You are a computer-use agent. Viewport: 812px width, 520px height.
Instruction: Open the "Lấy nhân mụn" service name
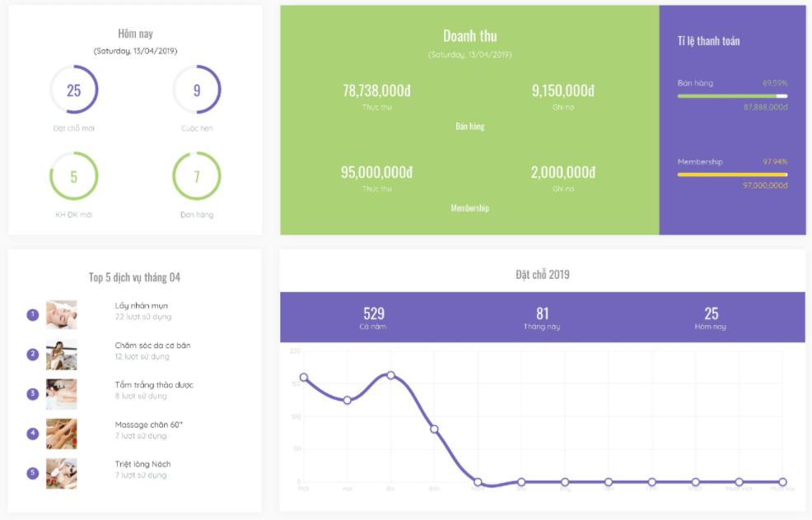click(142, 306)
